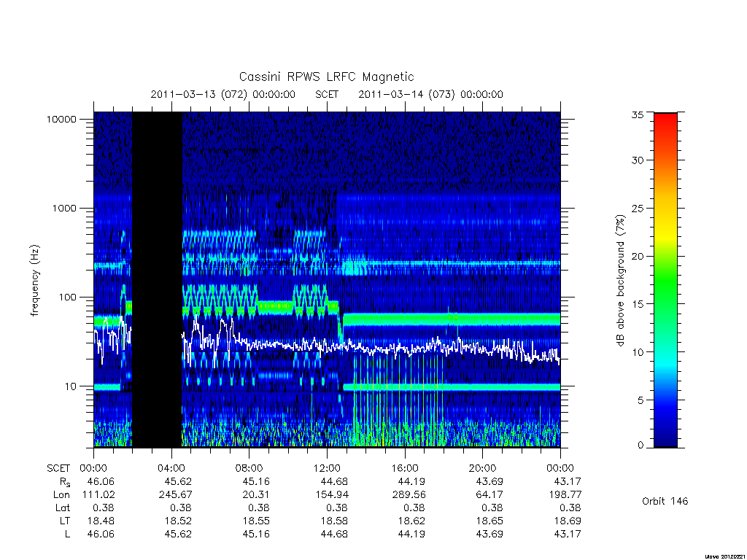Click the 'dB above background (7%)' colorbar label
The width and height of the screenshot is (747, 560).
[x=620, y=281]
